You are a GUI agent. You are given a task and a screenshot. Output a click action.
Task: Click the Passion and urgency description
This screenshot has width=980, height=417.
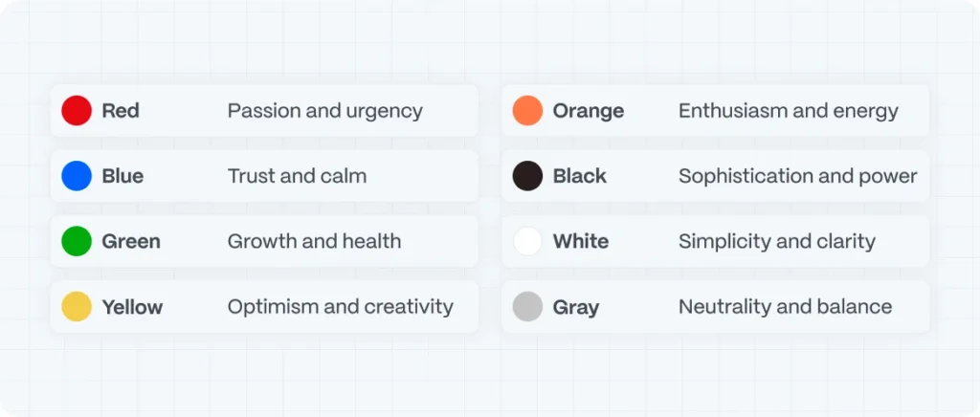point(325,111)
